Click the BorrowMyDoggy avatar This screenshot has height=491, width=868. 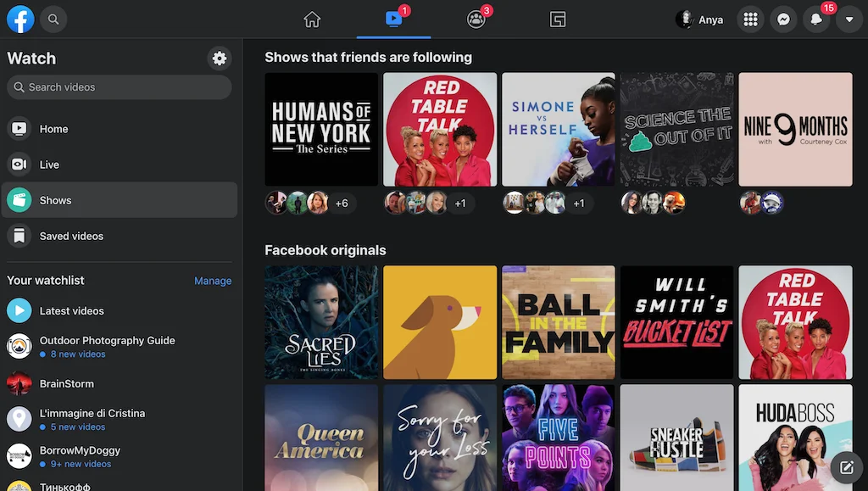pyautogui.click(x=19, y=456)
